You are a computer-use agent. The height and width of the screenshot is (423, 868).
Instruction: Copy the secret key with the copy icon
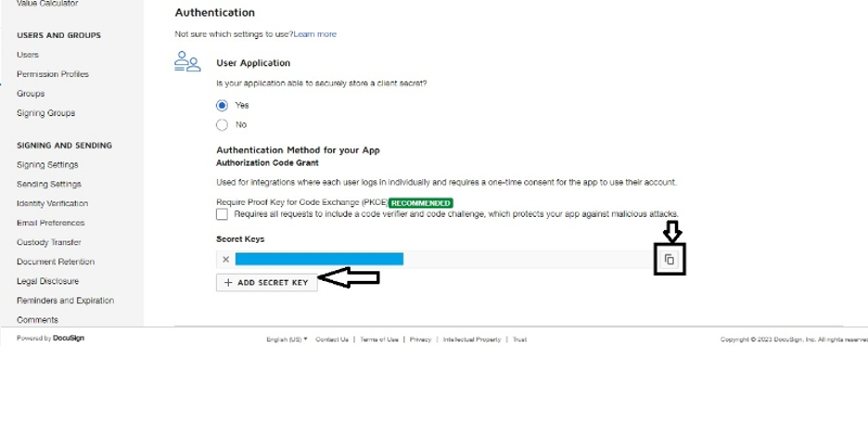[x=670, y=259]
